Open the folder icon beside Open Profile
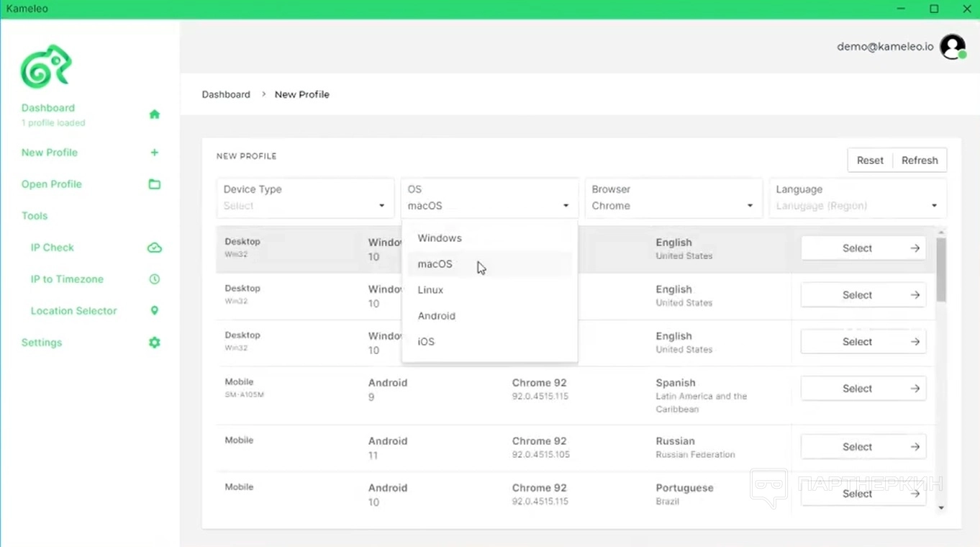Screen dimensions: 980x547 point(154,184)
